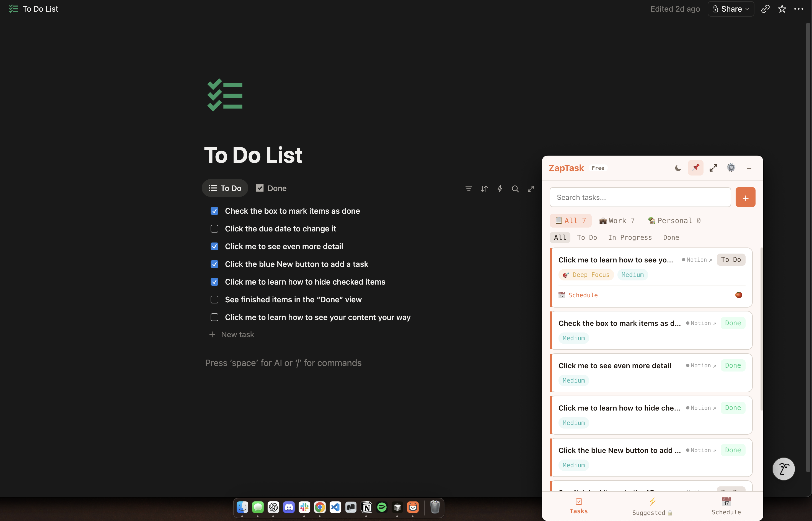Open ZapTask settings gear
Image resolution: width=812 pixels, height=521 pixels.
click(x=731, y=167)
